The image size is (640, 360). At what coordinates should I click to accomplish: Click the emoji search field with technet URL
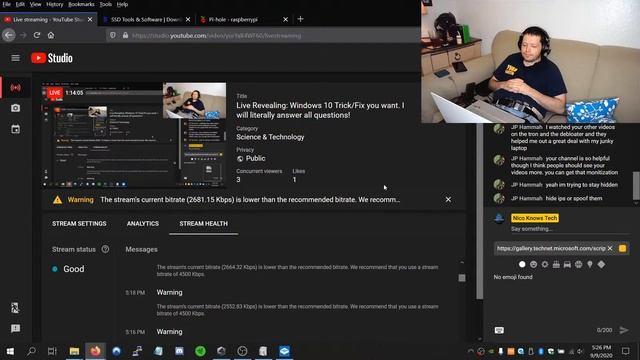(x=551, y=248)
